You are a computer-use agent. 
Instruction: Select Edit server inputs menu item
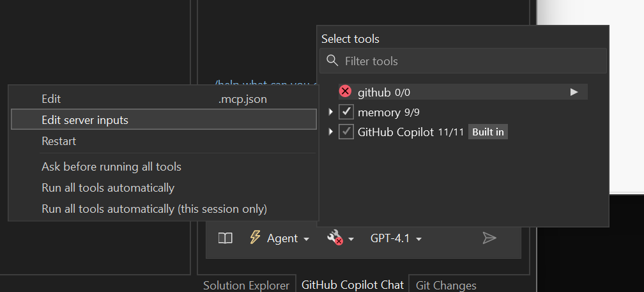(85, 119)
